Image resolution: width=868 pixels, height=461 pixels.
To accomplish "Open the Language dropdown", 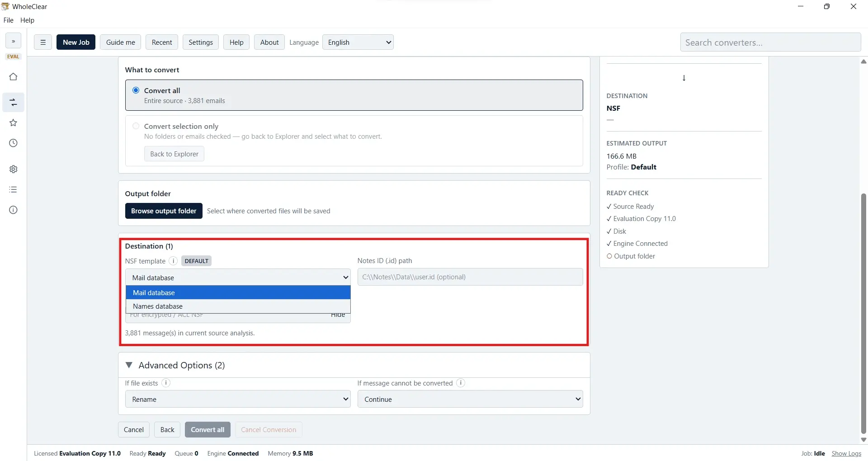I will pos(358,42).
